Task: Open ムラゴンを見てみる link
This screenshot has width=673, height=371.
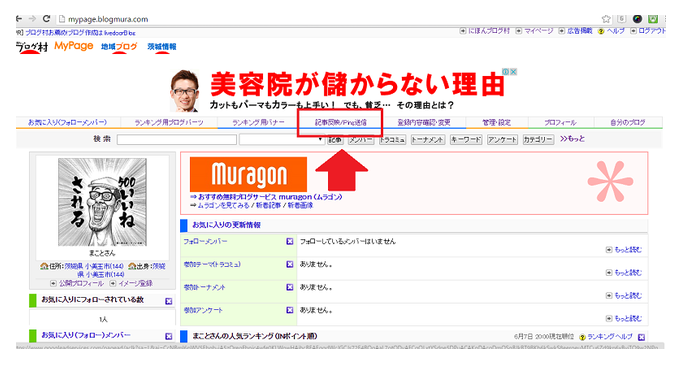Action: [x=223, y=205]
